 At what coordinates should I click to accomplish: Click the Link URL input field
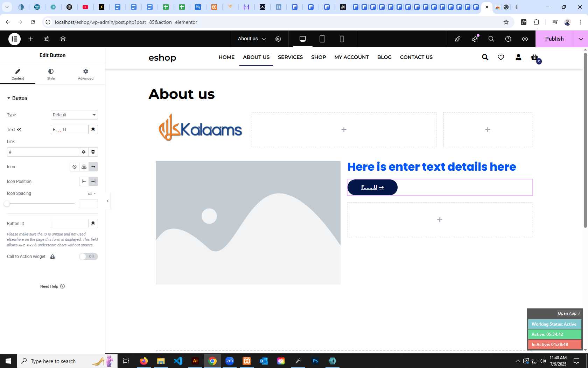point(43,152)
